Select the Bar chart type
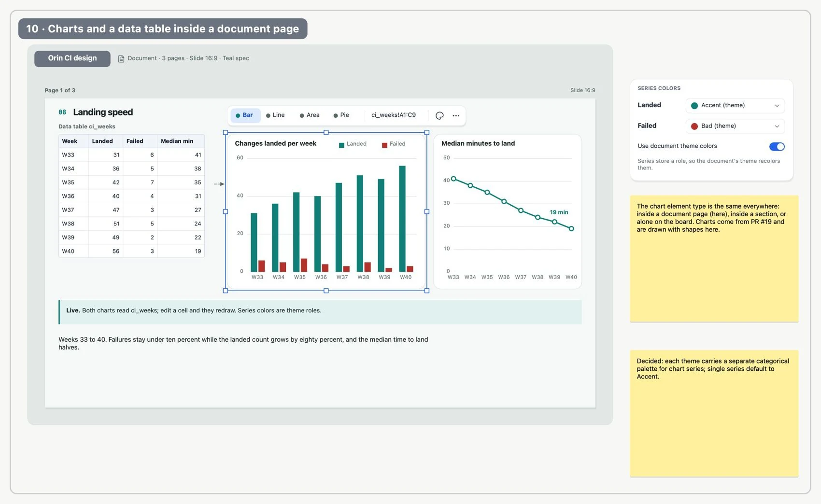The width and height of the screenshot is (821, 504). pos(245,115)
